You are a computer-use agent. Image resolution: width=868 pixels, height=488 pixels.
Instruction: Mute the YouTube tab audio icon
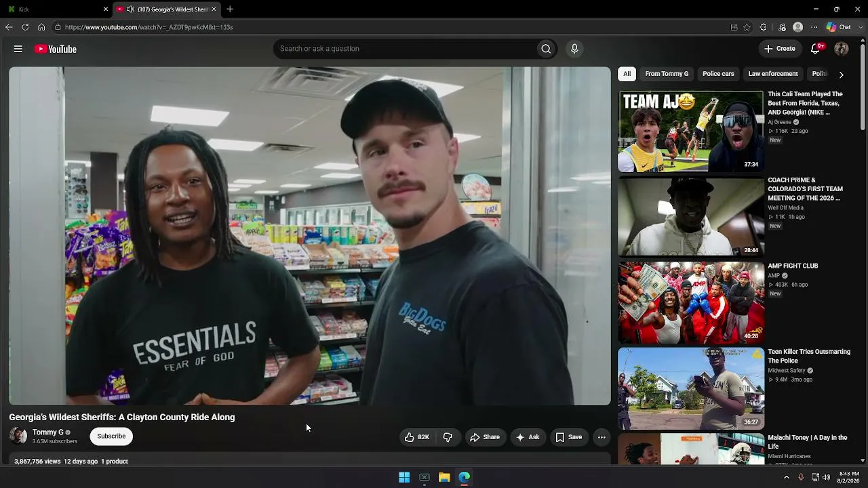[x=130, y=9]
